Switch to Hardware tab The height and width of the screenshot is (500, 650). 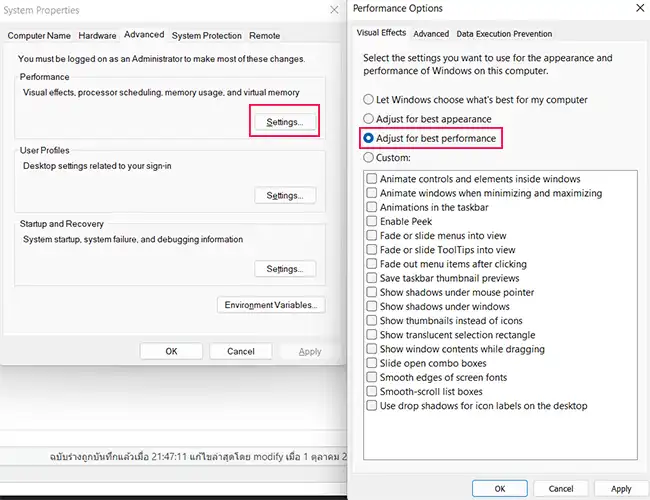click(x=98, y=35)
